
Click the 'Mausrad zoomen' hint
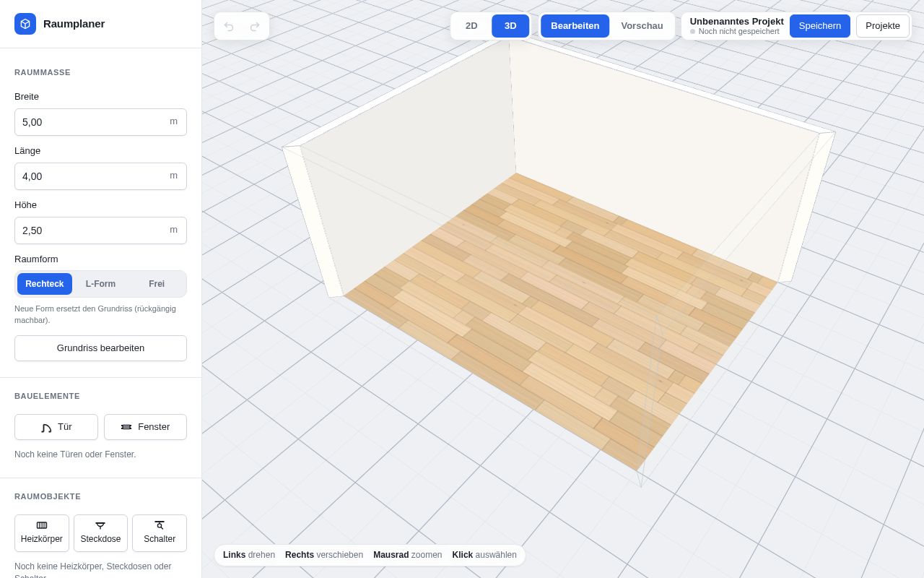point(408,555)
